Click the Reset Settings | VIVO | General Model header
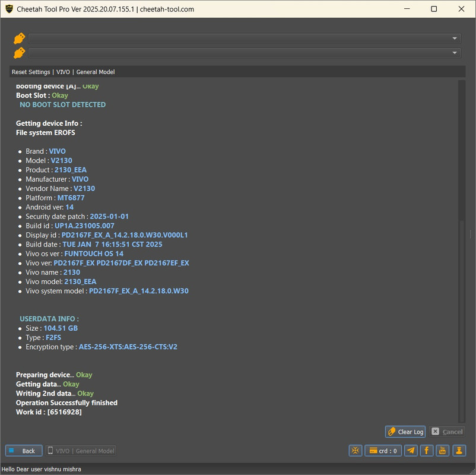Image resolution: width=476 pixels, height=475 pixels. (x=63, y=72)
